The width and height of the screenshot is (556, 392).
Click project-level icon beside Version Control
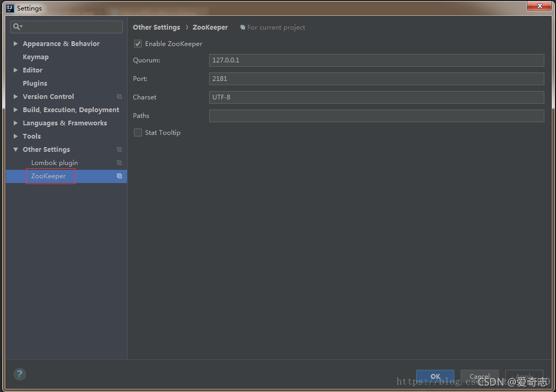120,97
